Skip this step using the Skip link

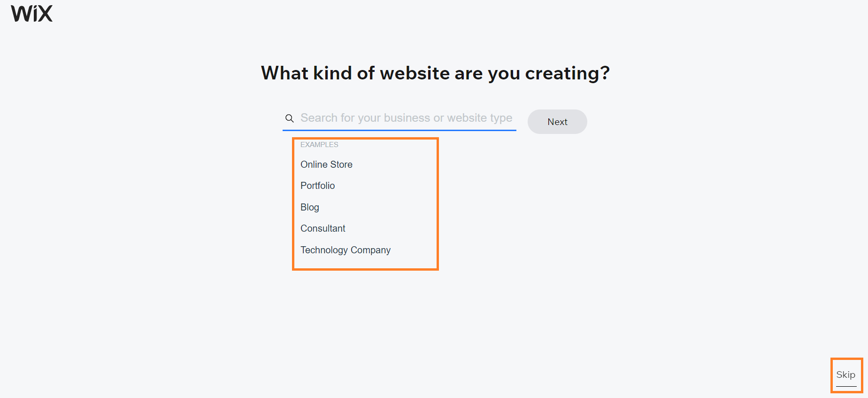846,375
